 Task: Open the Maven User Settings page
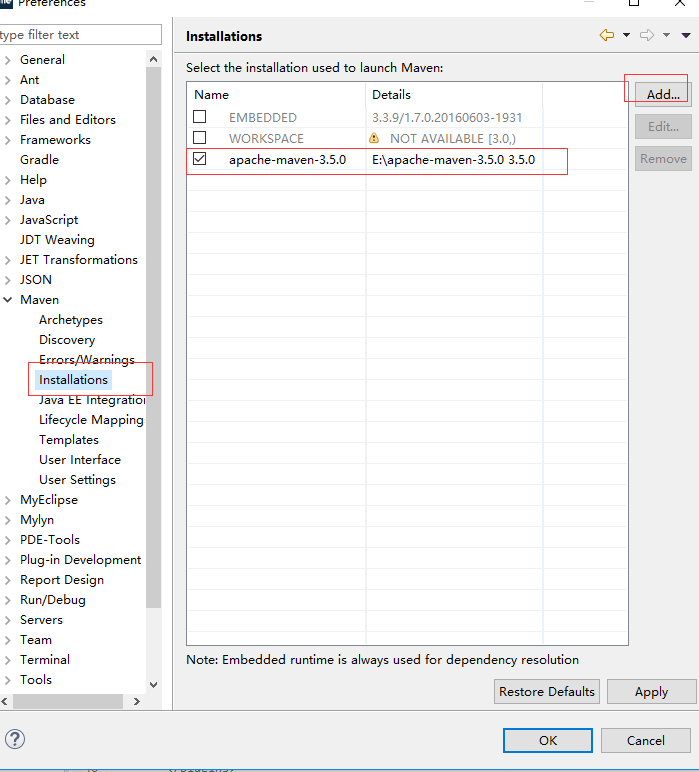[77, 480]
